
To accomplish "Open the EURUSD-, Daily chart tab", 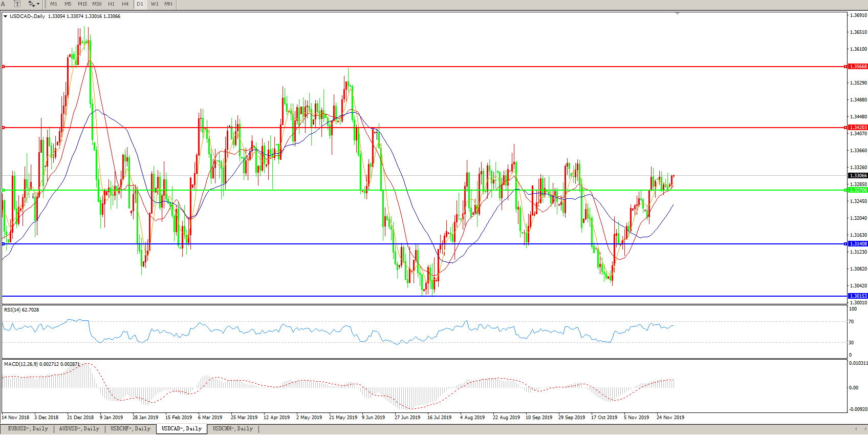I will pos(28,429).
